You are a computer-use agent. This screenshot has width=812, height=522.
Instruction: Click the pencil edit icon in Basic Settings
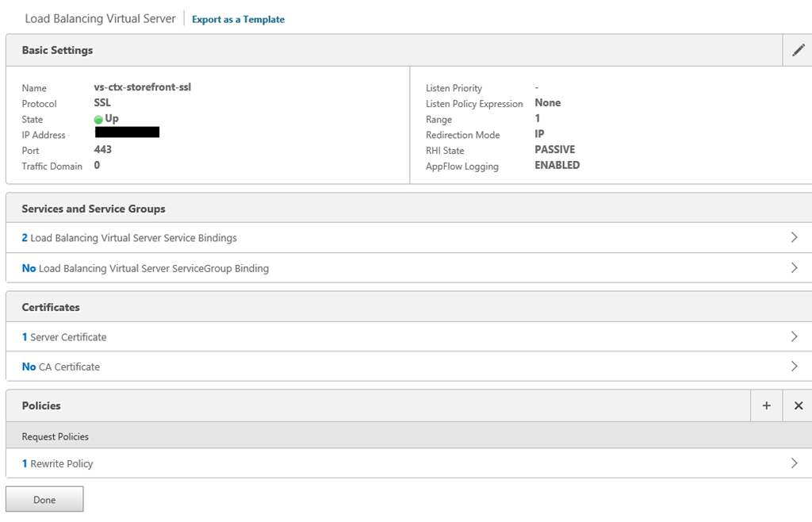798,50
